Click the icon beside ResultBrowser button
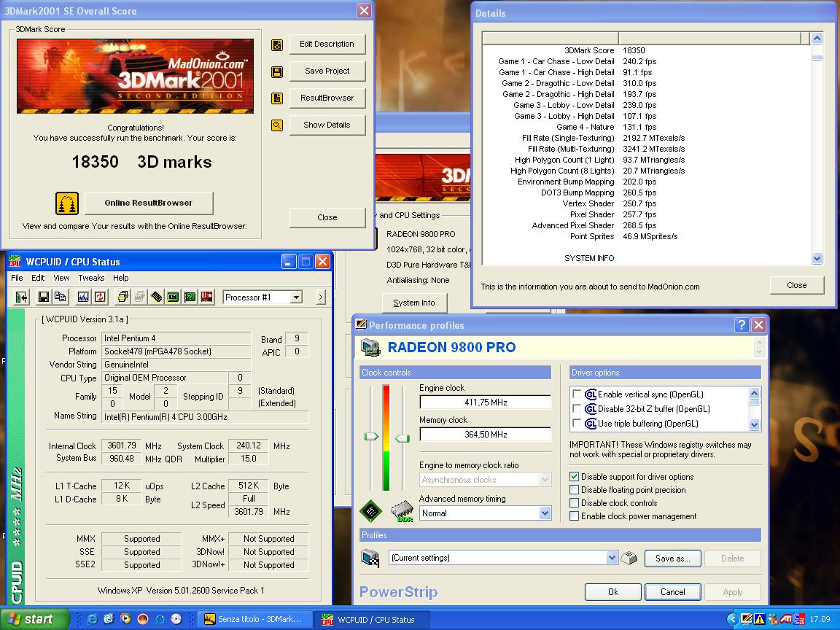This screenshot has height=630, width=840. click(277, 98)
